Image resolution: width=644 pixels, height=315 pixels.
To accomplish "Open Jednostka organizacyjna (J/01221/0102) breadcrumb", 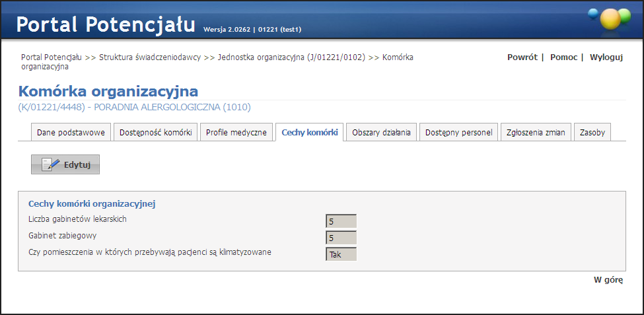I will (291, 57).
